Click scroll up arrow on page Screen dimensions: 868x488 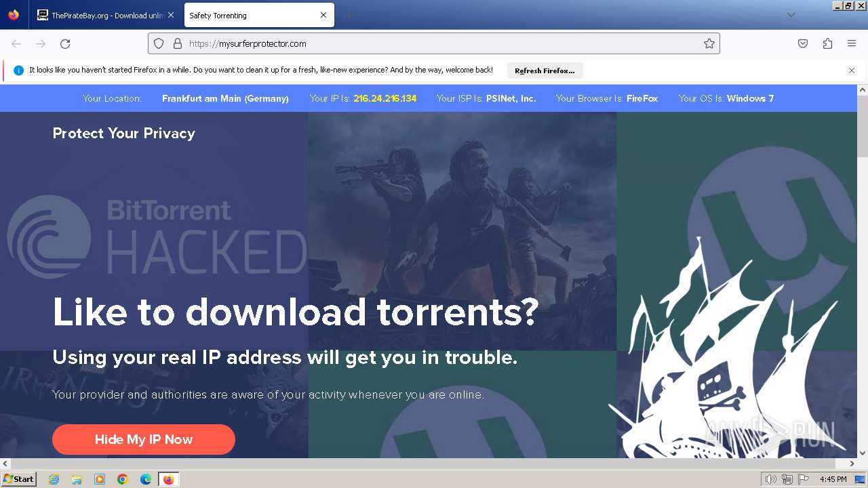(863, 89)
